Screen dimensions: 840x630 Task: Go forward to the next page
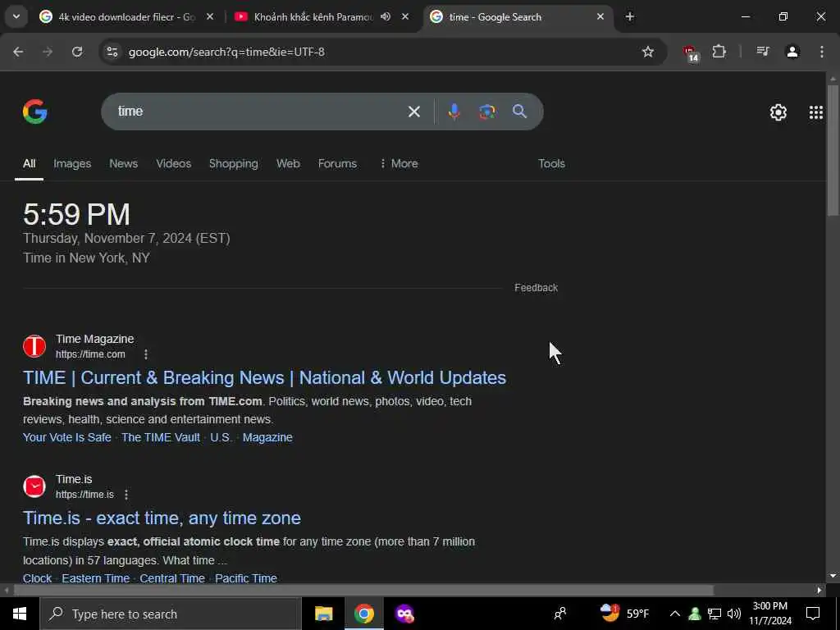48,52
